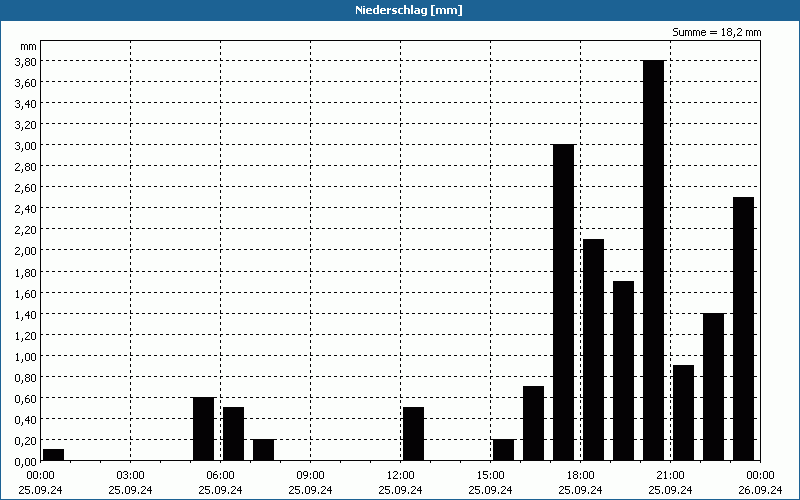
Task: Select the "2,00" y-axis label
Action: coord(28,251)
